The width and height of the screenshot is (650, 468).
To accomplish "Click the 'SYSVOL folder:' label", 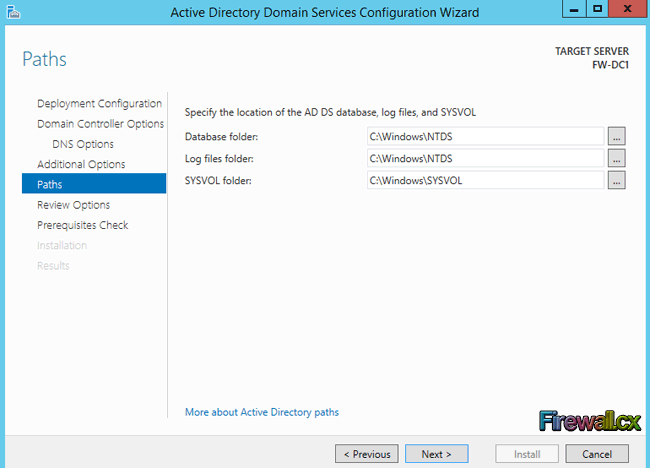I will coord(218,180).
